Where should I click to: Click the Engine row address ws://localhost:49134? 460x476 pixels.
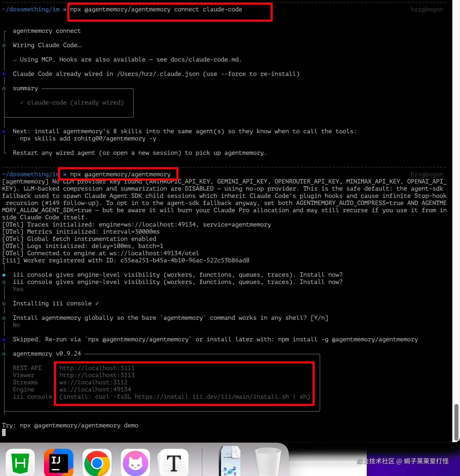click(x=95, y=389)
